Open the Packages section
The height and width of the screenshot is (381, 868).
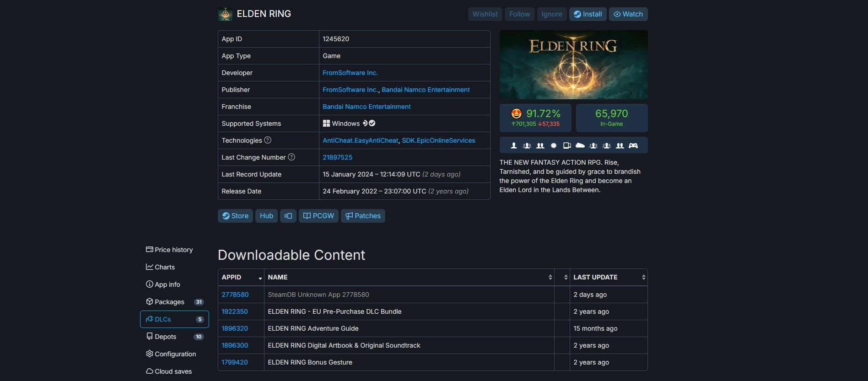pos(174,302)
